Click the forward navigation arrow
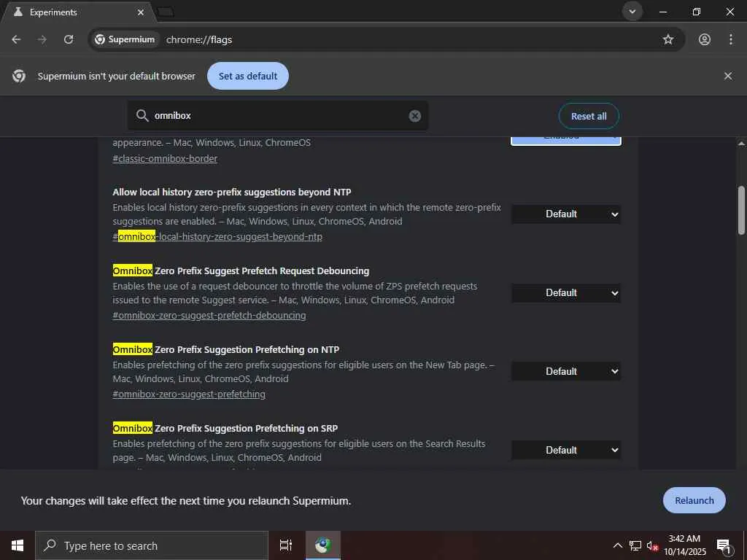The width and height of the screenshot is (747, 560). (x=42, y=39)
